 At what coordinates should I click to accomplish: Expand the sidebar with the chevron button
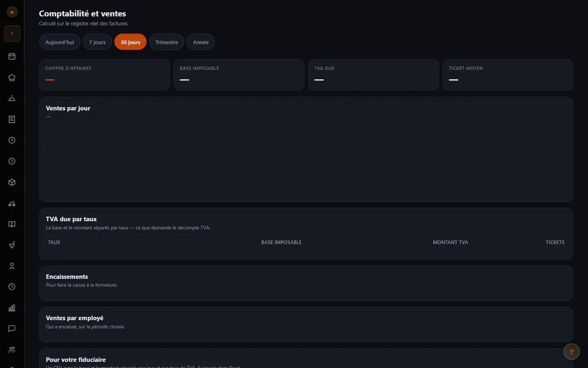point(12,34)
